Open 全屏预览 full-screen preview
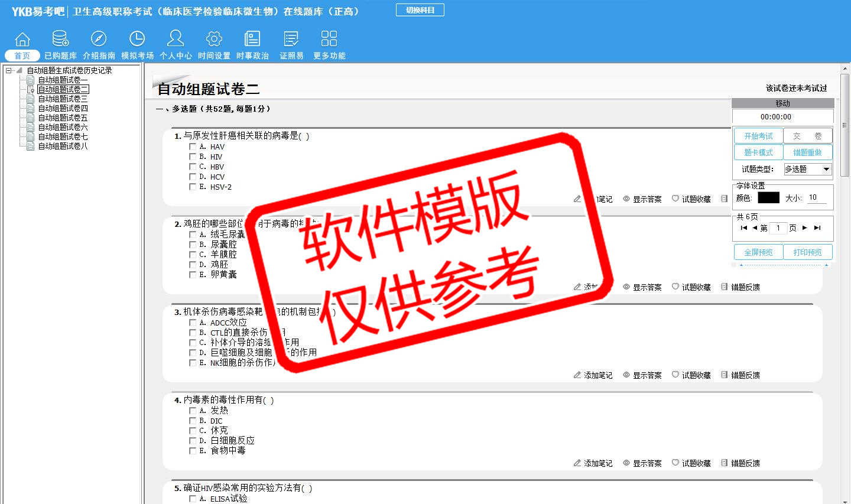This screenshot has width=851, height=504. tap(758, 252)
